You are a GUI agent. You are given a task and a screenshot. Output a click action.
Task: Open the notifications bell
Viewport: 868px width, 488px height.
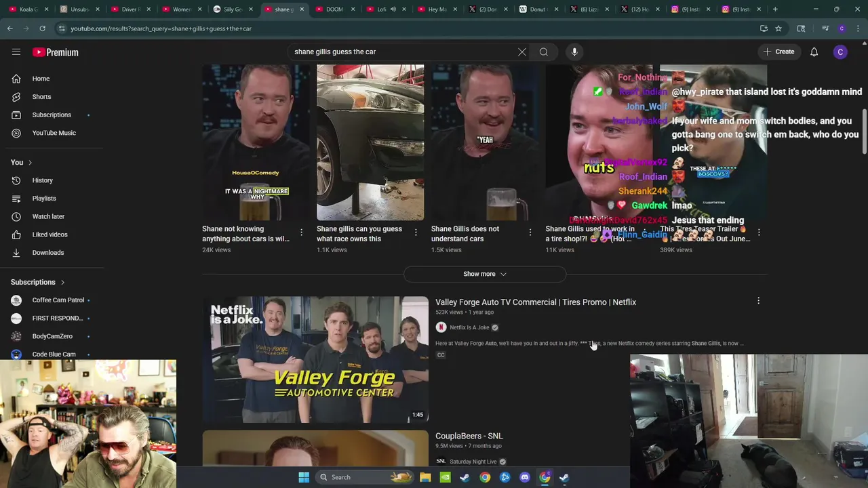(x=814, y=52)
